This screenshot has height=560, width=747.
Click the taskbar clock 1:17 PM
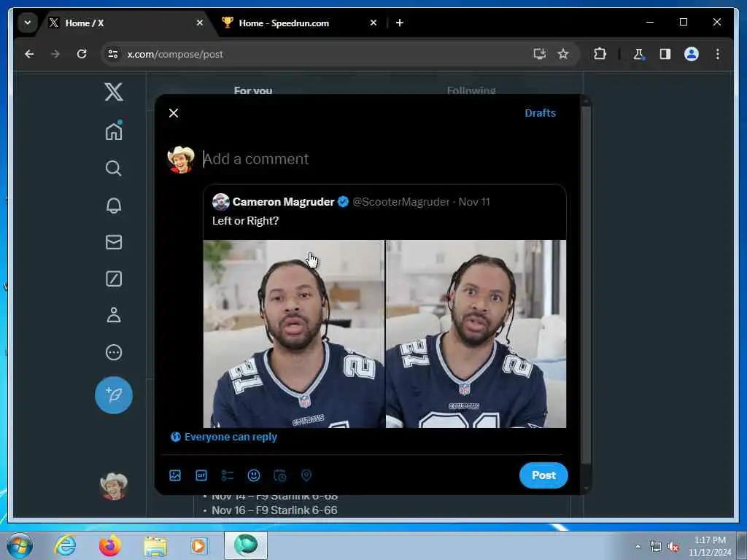click(710, 540)
